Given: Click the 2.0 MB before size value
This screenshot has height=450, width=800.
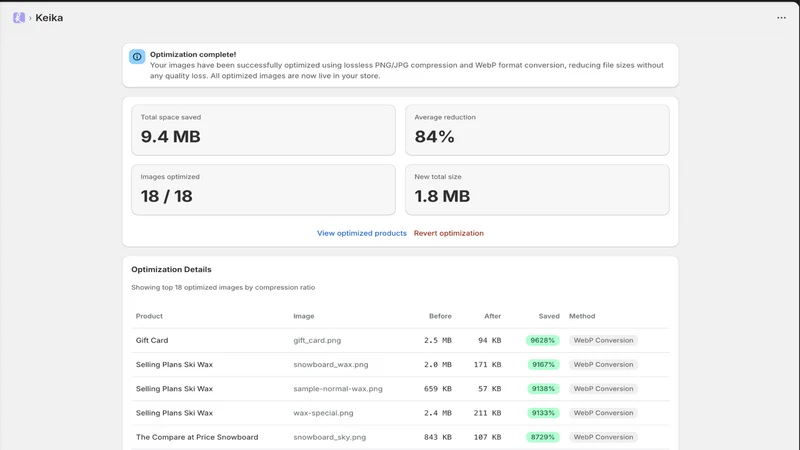Looking at the screenshot, I should (x=438, y=365).
